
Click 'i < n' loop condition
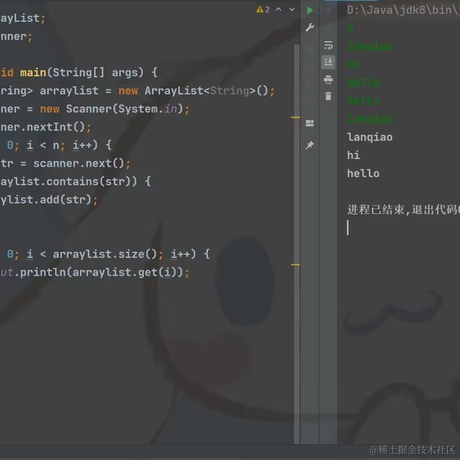coord(43,145)
